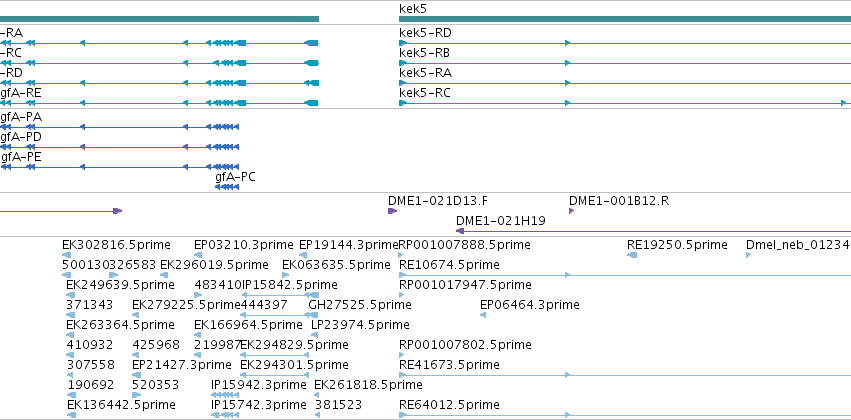This screenshot has height=420, width=851.
Task: Click the 381523 feature label
Action: tap(338, 405)
